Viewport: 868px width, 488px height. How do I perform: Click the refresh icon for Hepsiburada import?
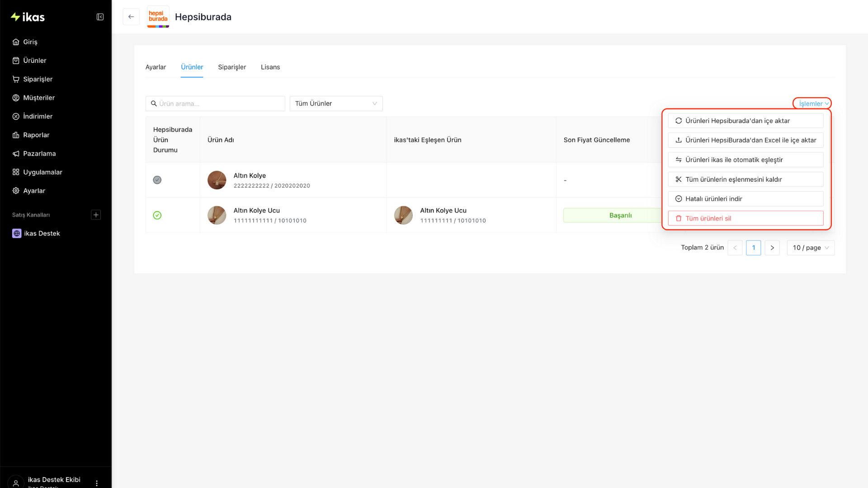(x=679, y=121)
